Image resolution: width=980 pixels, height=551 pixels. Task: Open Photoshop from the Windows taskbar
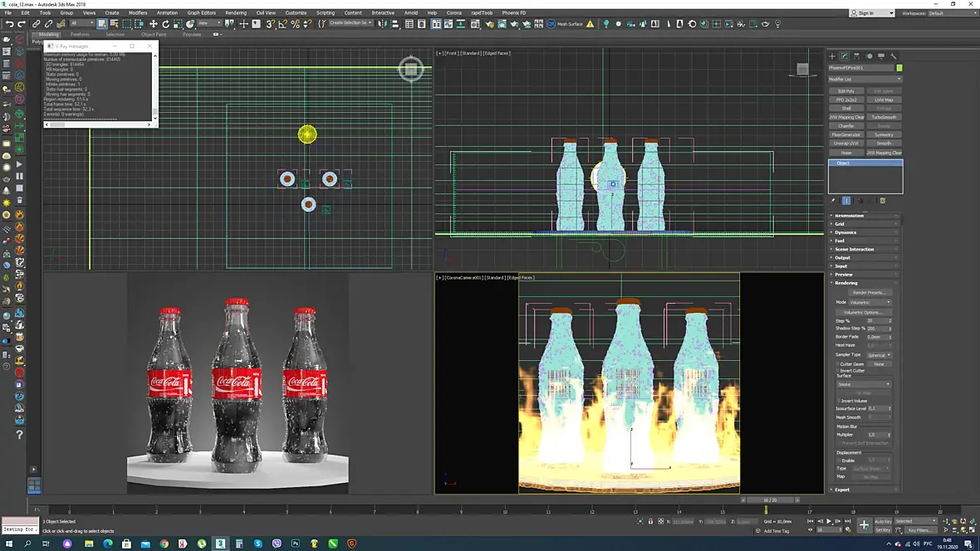pos(296,544)
